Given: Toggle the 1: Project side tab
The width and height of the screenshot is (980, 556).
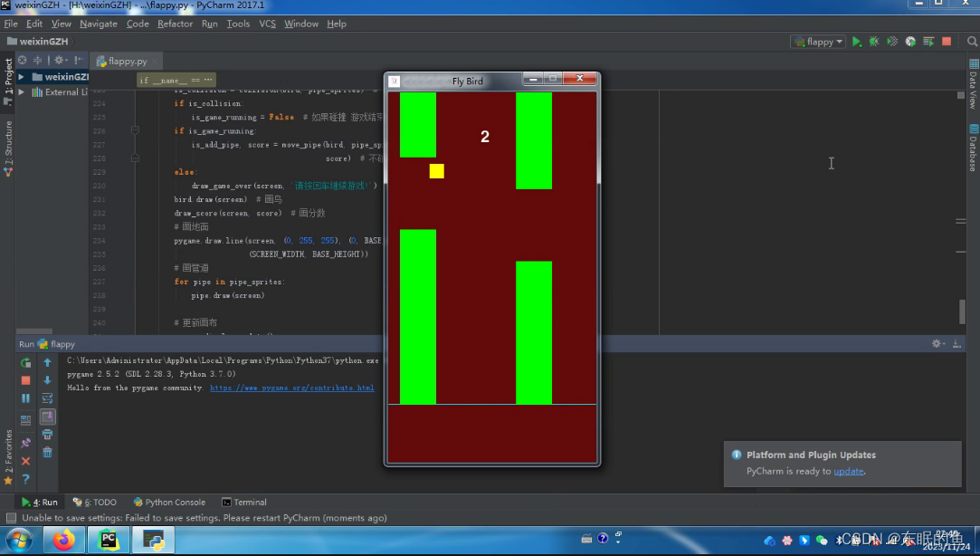Looking at the screenshot, I should (x=8, y=81).
